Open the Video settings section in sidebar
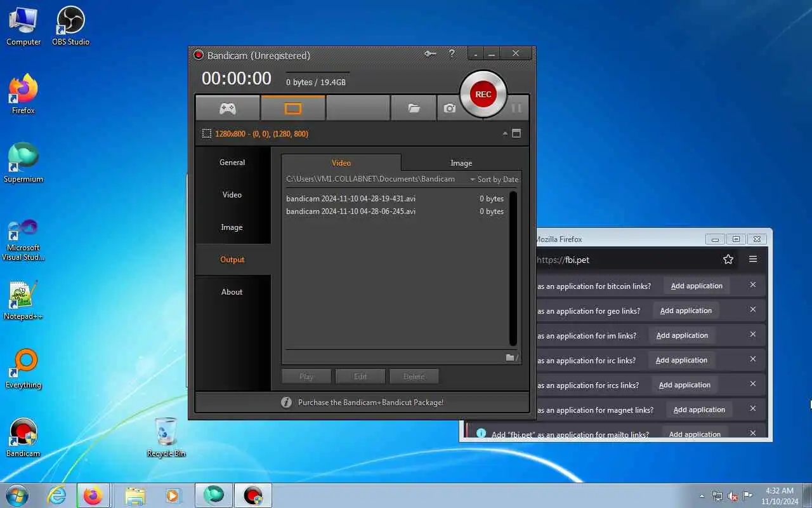 pyautogui.click(x=232, y=195)
